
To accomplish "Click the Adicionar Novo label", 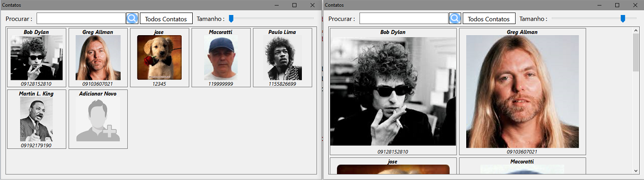I will pos(98,93).
